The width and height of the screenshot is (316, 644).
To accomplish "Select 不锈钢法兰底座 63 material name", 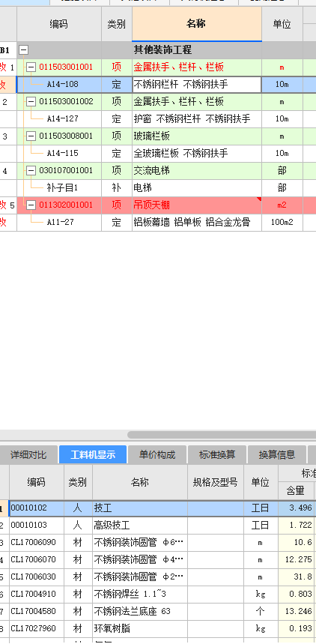I will click(132, 612).
